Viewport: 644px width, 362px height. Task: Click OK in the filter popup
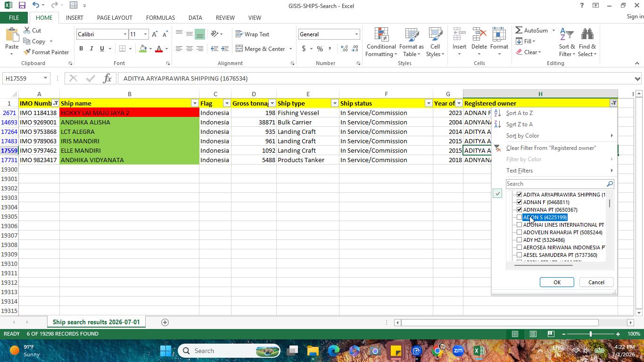tap(557, 282)
